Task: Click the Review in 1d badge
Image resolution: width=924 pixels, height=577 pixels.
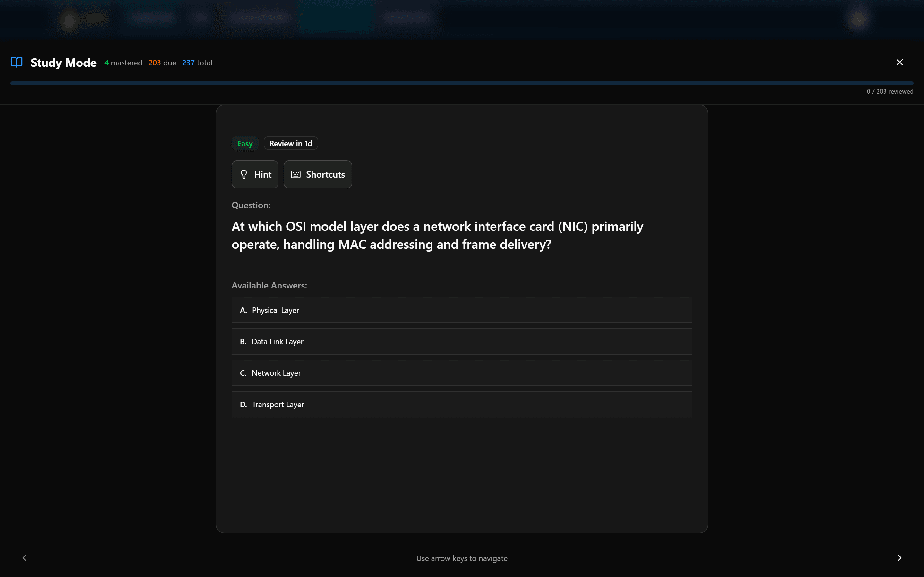Action: click(290, 143)
